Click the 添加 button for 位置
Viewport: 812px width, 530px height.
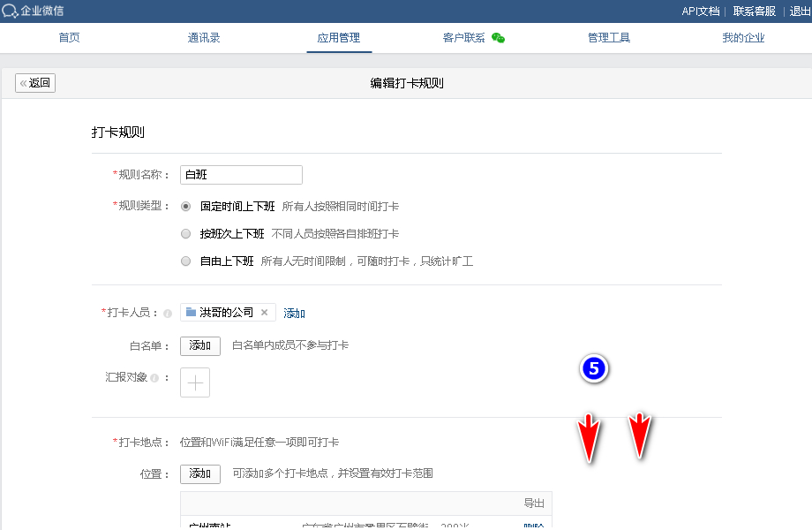(199, 474)
